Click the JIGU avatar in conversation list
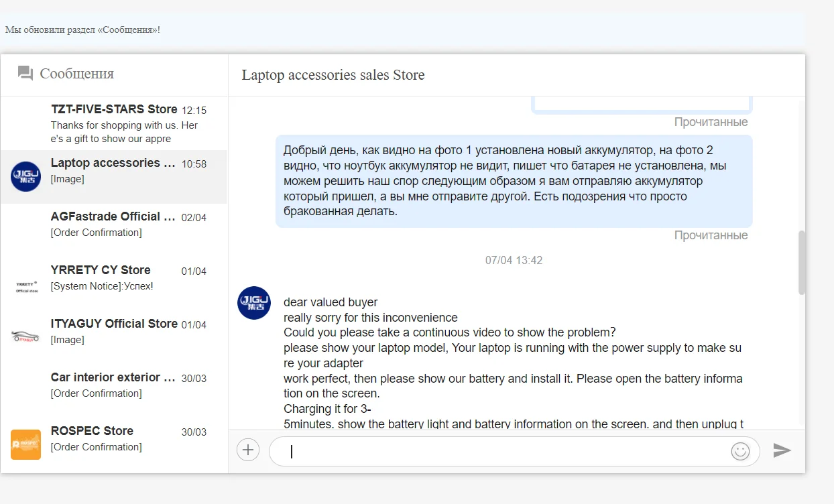Viewport: 834px width, 504px height. pyautogui.click(x=25, y=176)
